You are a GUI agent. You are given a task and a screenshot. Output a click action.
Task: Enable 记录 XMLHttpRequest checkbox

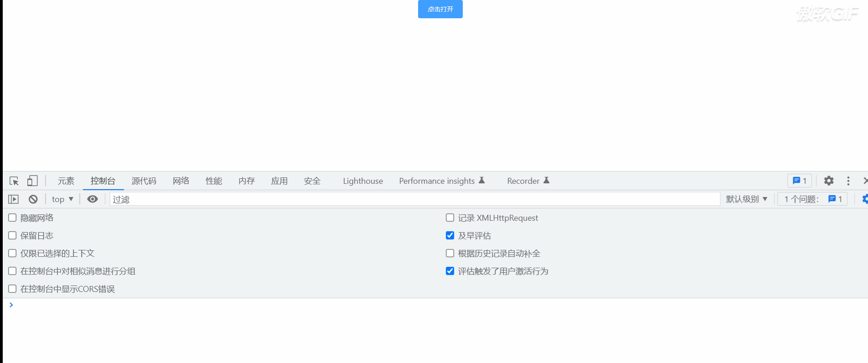click(450, 218)
